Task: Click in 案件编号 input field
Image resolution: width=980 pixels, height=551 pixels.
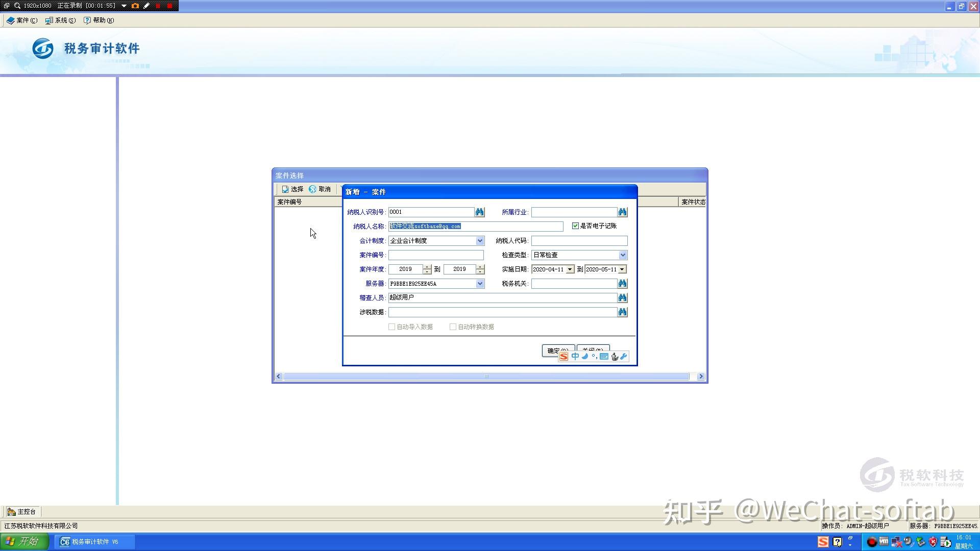Action: (x=435, y=255)
